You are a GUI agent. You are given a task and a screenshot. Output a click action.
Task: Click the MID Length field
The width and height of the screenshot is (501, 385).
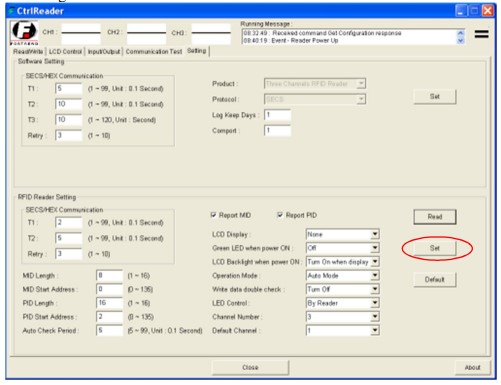pyautogui.click(x=110, y=275)
